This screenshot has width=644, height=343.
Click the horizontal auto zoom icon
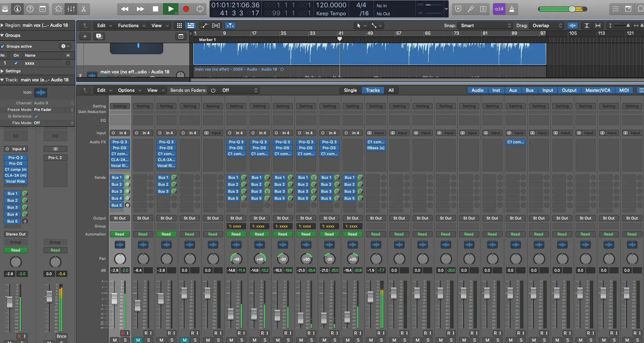tap(598, 25)
